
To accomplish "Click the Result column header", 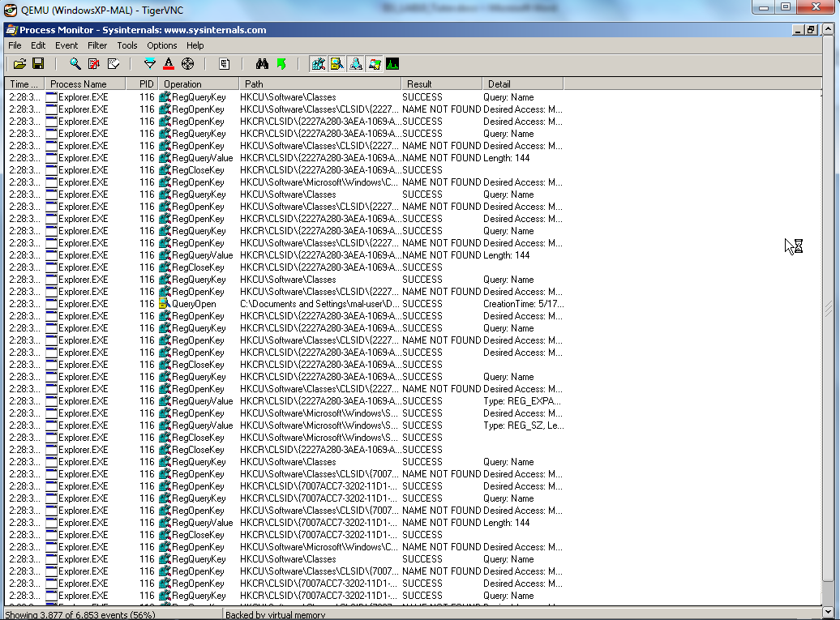I will [442, 84].
